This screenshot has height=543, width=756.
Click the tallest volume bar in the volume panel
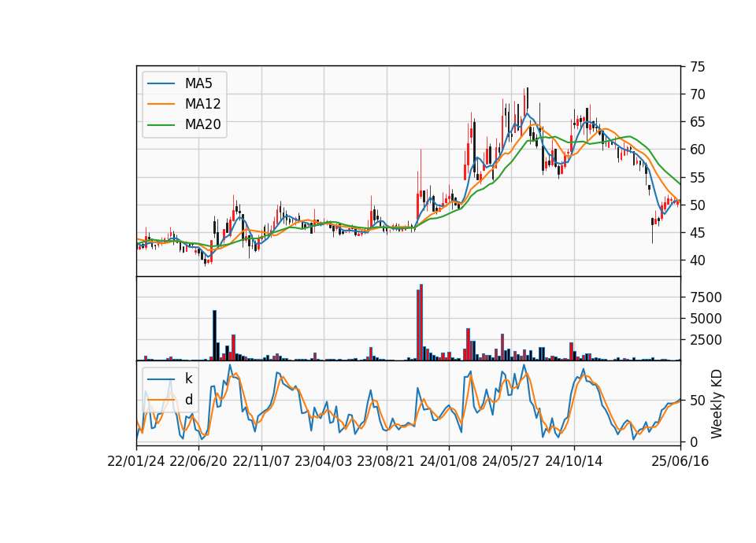tap(421, 323)
